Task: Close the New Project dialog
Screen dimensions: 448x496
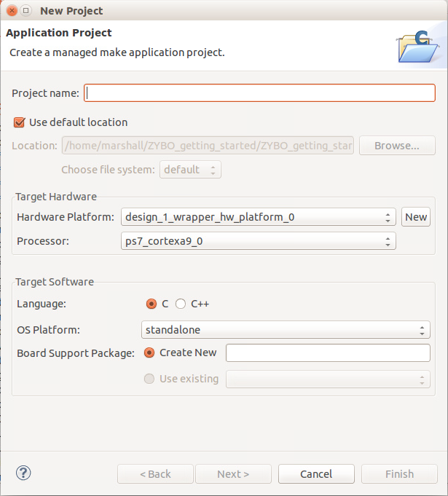Action: 12,11
